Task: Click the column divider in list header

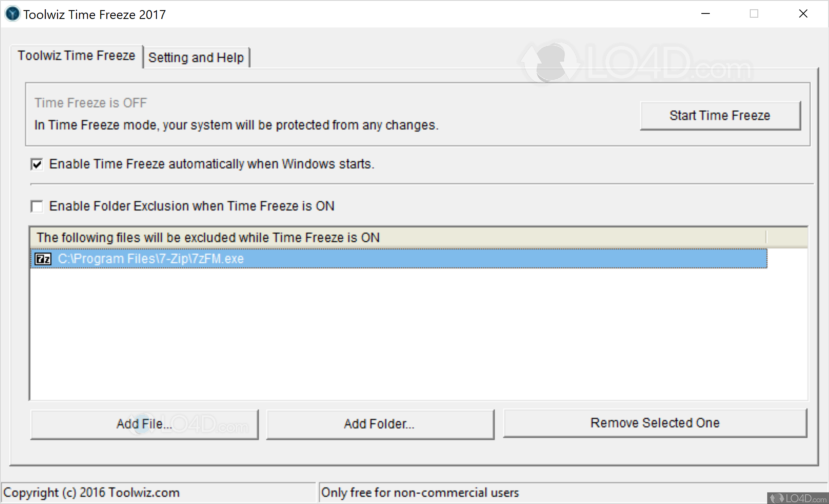Action: click(x=766, y=237)
